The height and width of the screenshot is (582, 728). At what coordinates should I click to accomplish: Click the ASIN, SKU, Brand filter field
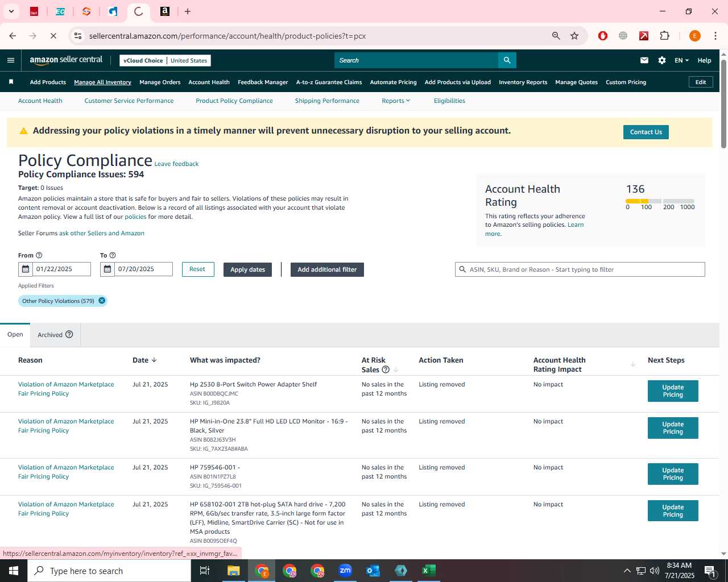tap(580, 269)
